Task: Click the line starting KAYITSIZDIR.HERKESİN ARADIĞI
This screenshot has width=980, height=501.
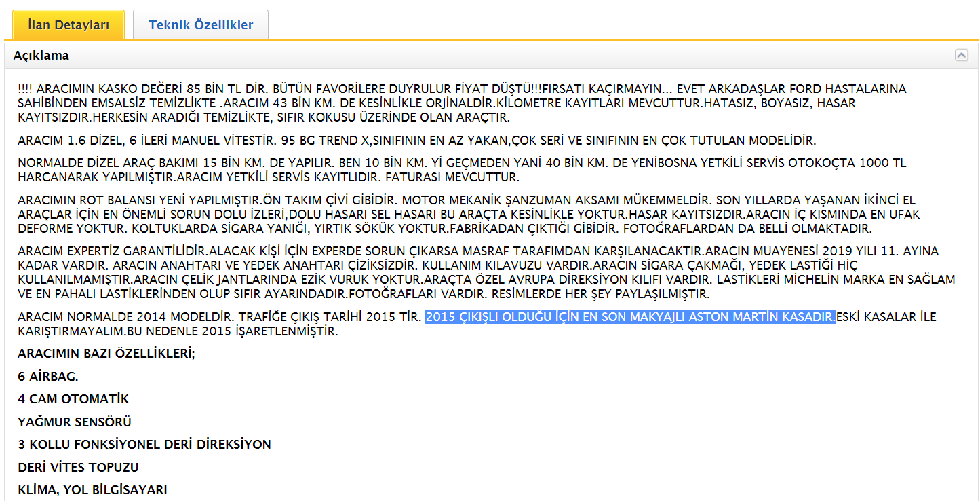Action: pos(263,118)
